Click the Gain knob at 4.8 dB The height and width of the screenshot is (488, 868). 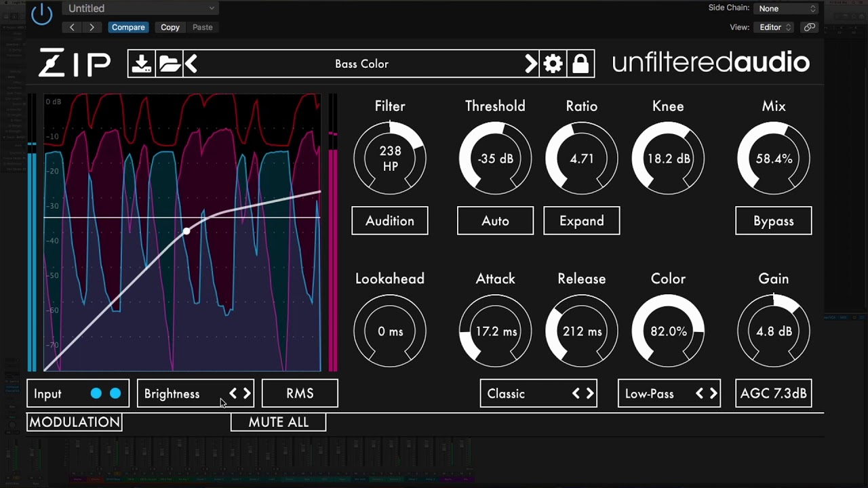coord(774,331)
